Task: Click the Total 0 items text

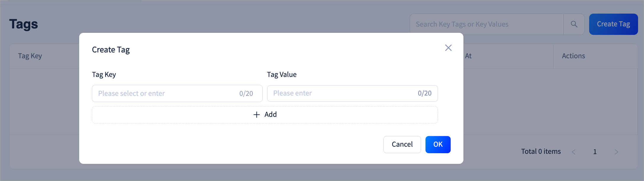Action: point(541,152)
